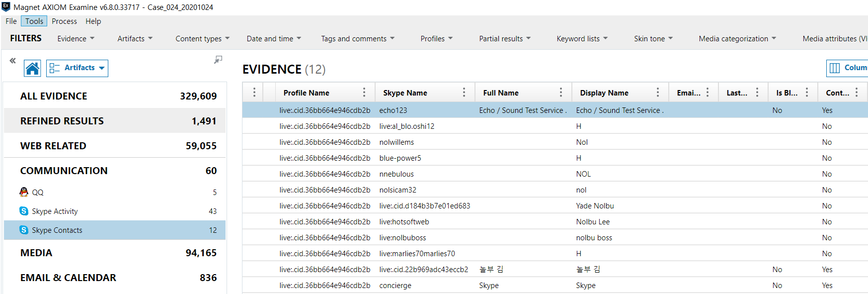Open the Email column options menu

coord(708,93)
